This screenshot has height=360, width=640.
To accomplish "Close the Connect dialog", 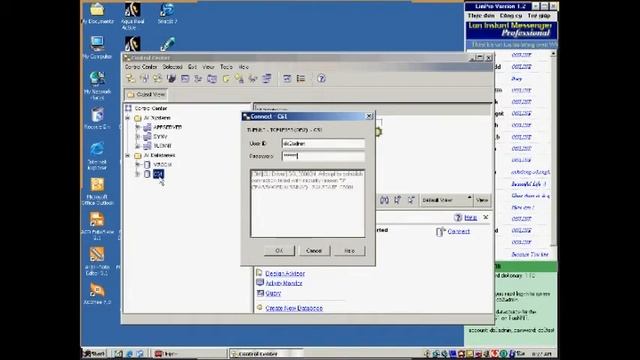I will click(369, 116).
